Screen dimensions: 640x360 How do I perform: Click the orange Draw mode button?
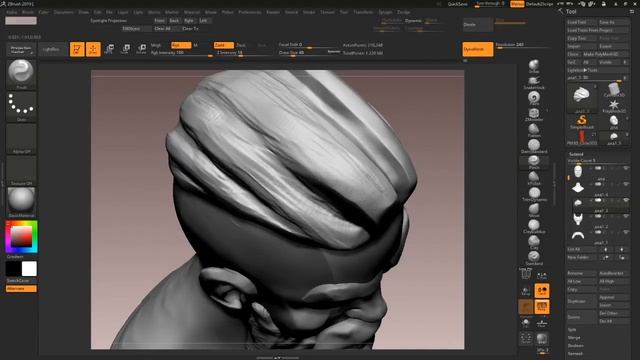click(x=93, y=49)
